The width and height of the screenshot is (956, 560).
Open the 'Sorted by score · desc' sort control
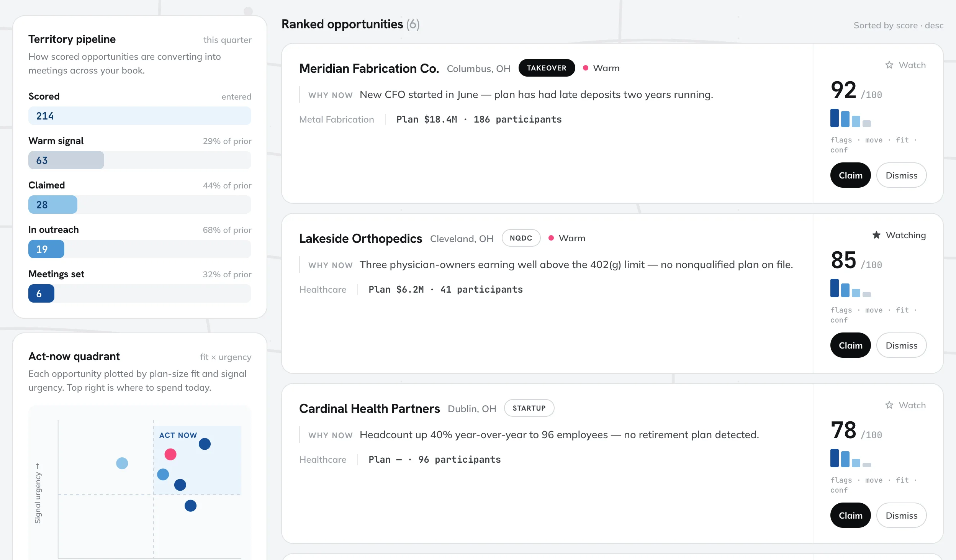[898, 26]
